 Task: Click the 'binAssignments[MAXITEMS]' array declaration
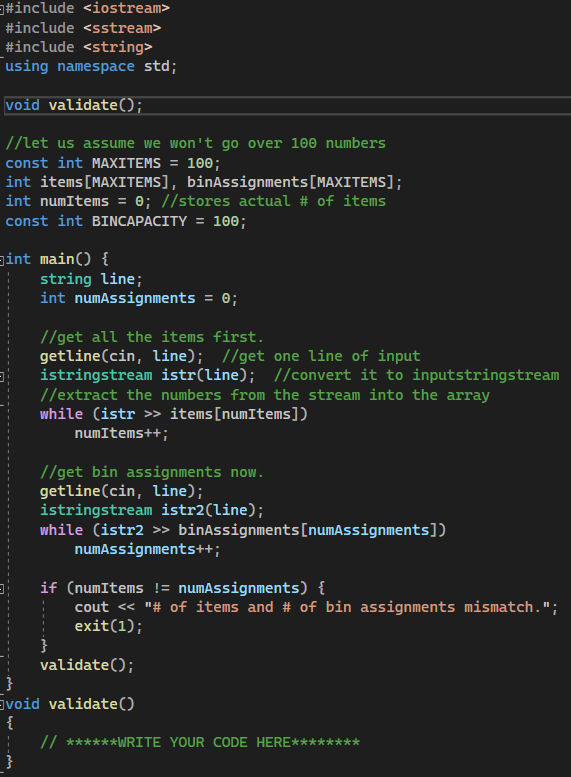[290, 182]
